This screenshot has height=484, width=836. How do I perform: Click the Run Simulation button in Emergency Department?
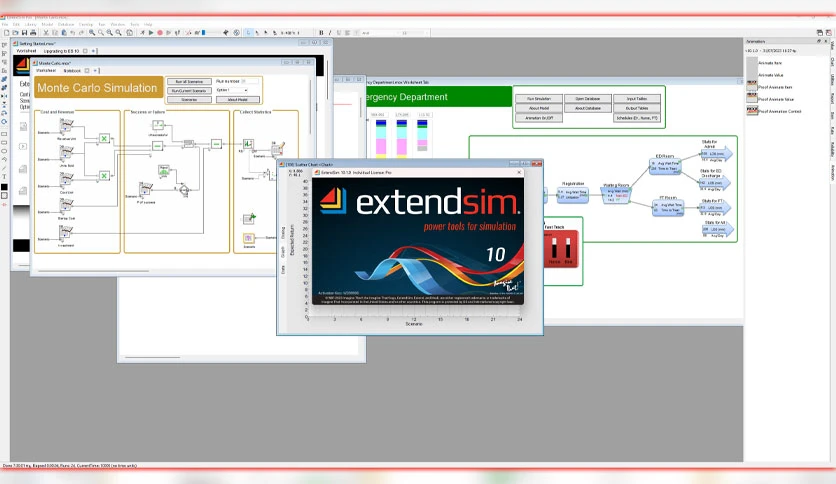click(x=539, y=99)
